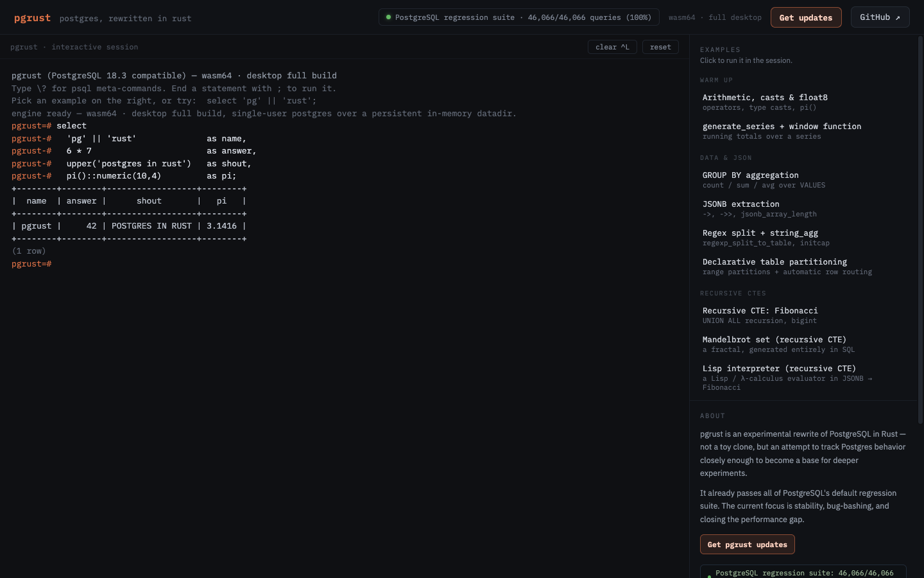Run the JSONB extraction example

[802, 209]
